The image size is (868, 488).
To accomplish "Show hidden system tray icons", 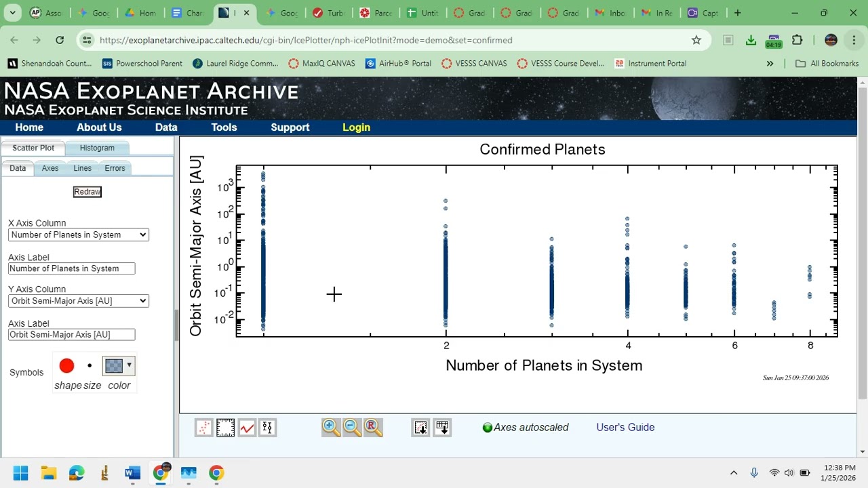I will [733, 472].
